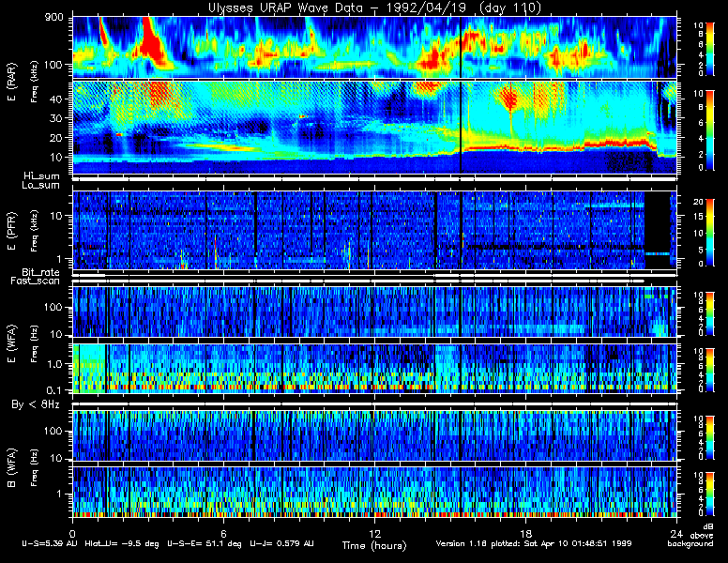728x563 pixels.
Task: Click the 'By < 8Hz' label
Action: pos(36,404)
